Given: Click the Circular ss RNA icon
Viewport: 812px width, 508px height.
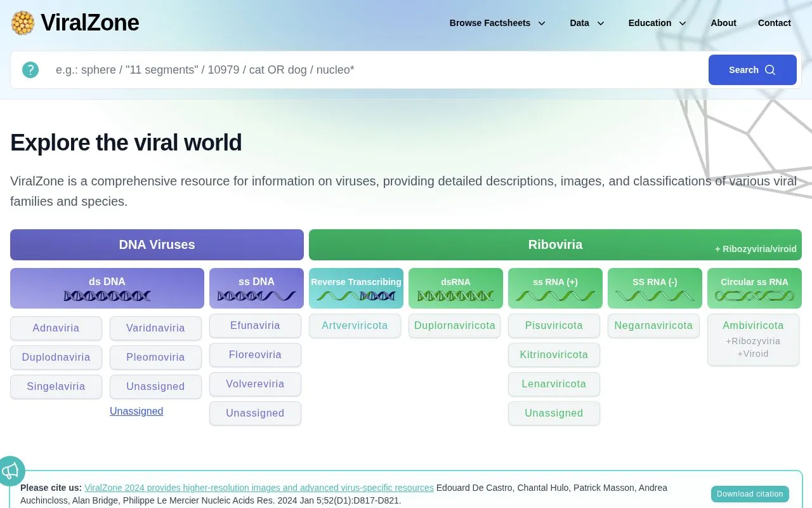Looking at the screenshot, I should (754, 296).
